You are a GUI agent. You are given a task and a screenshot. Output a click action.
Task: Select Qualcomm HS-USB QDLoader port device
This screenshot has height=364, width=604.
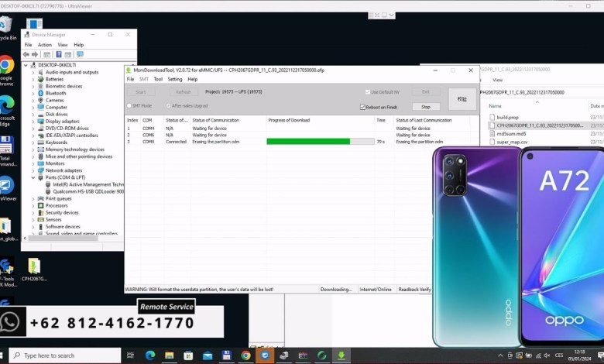point(88,191)
